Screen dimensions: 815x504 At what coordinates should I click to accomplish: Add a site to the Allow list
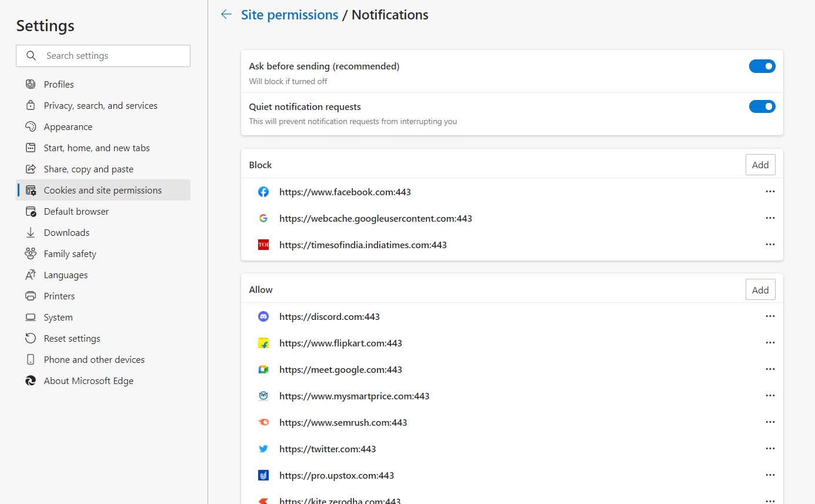click(760, 289)
